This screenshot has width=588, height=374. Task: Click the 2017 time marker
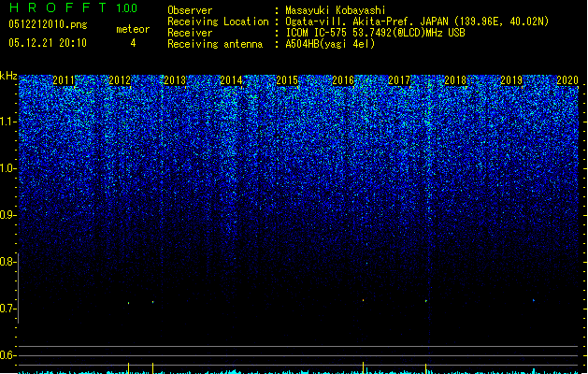point(399,80)
